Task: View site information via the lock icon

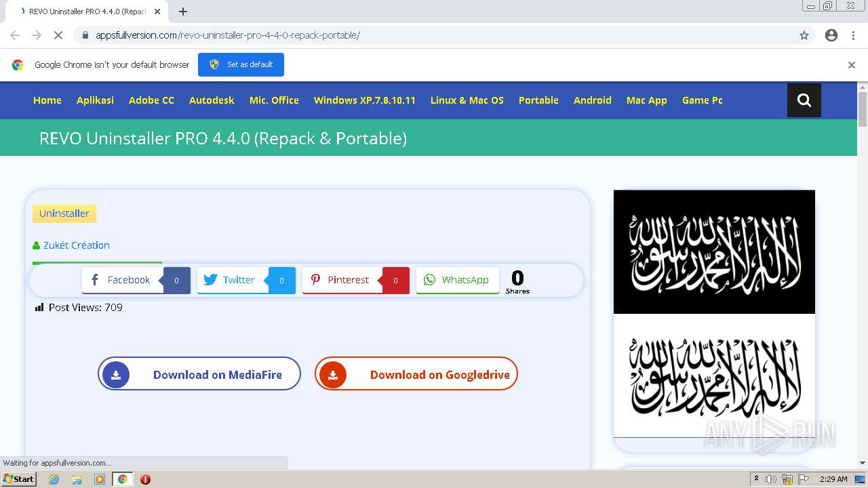Action: coord(85,35)
